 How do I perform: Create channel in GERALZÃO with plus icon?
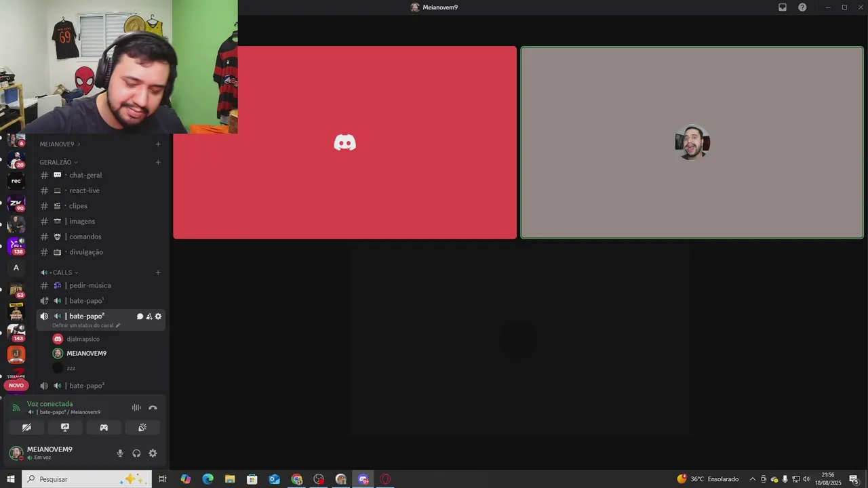[158, 163]
